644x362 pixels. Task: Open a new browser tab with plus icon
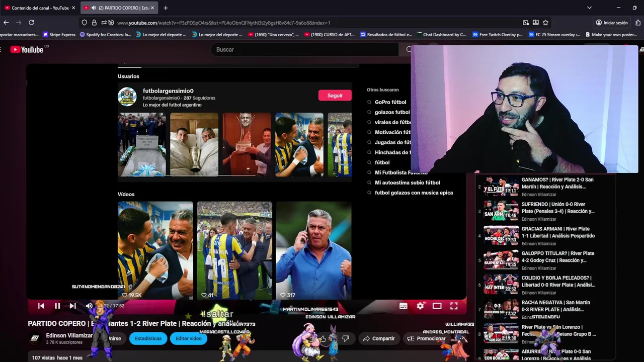166,8
